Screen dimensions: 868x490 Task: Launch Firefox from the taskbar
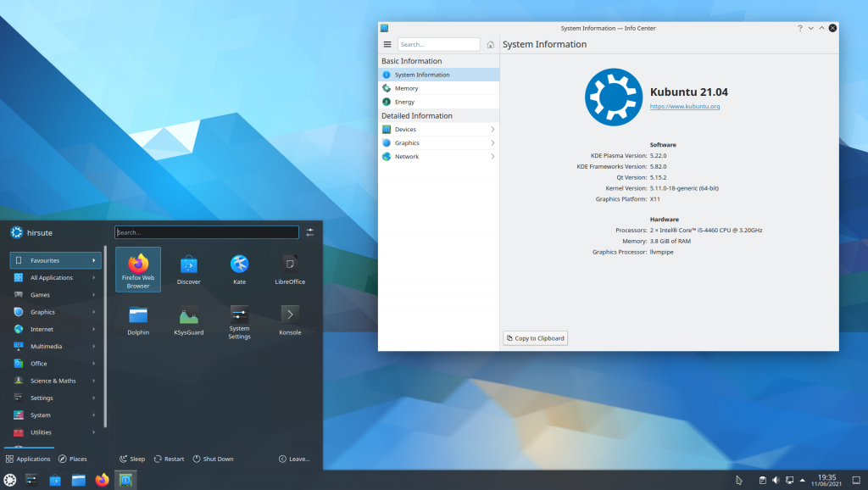coord(102,480)
